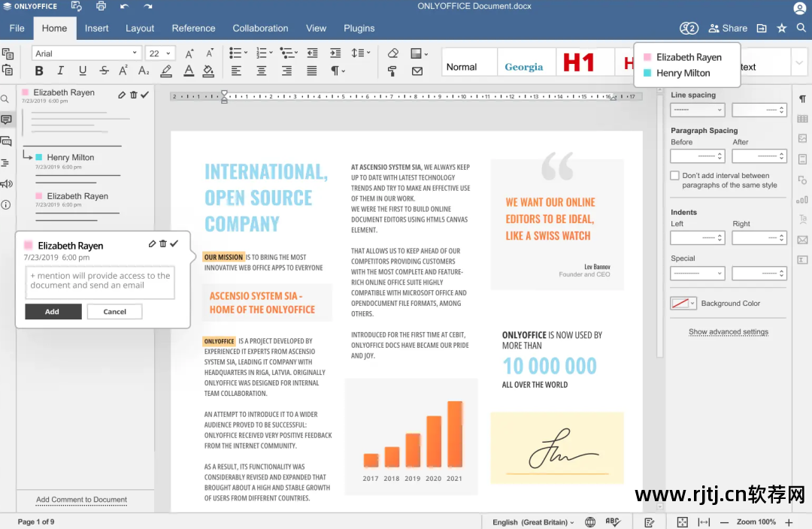Fit document to page
This screenshot has height=529, width=812.
pos(683,522)
